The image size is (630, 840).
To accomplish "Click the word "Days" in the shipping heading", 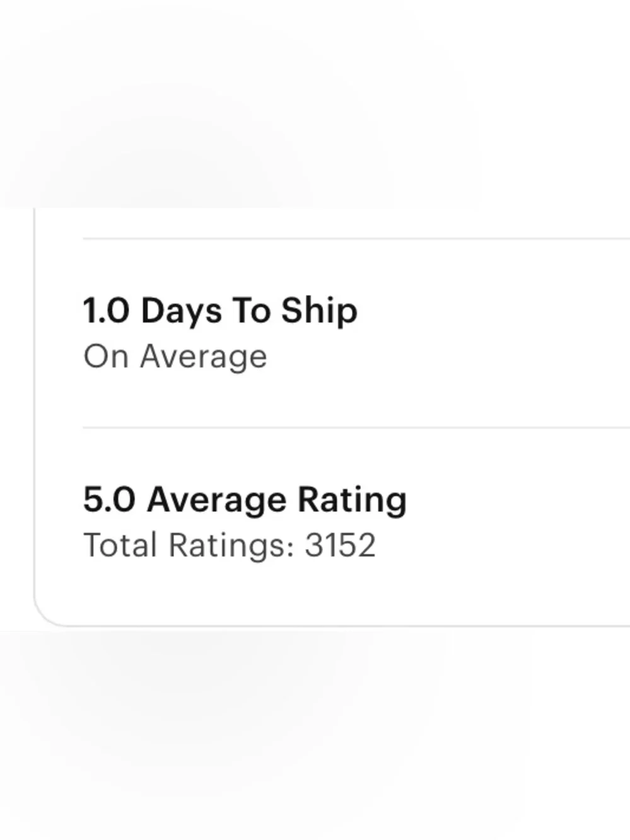I will tap(182, 312).
